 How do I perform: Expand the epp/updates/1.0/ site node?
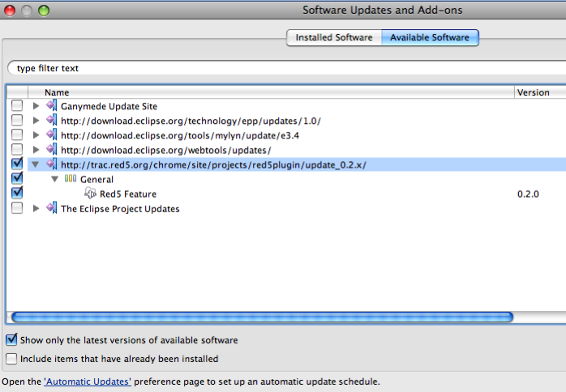click(36, 121)
